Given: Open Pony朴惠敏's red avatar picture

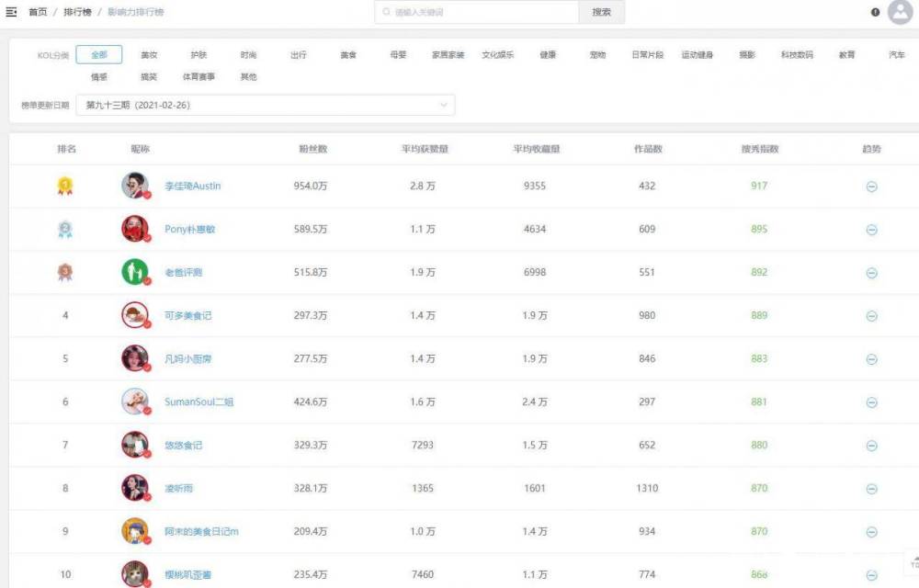Looking at the screenshot, I should pos(135,229).
